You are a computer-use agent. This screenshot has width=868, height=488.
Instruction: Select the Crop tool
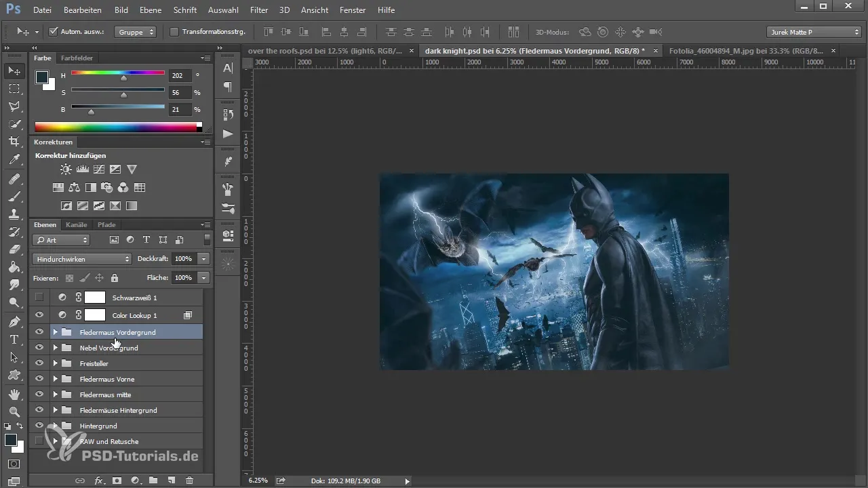[14, 141]
